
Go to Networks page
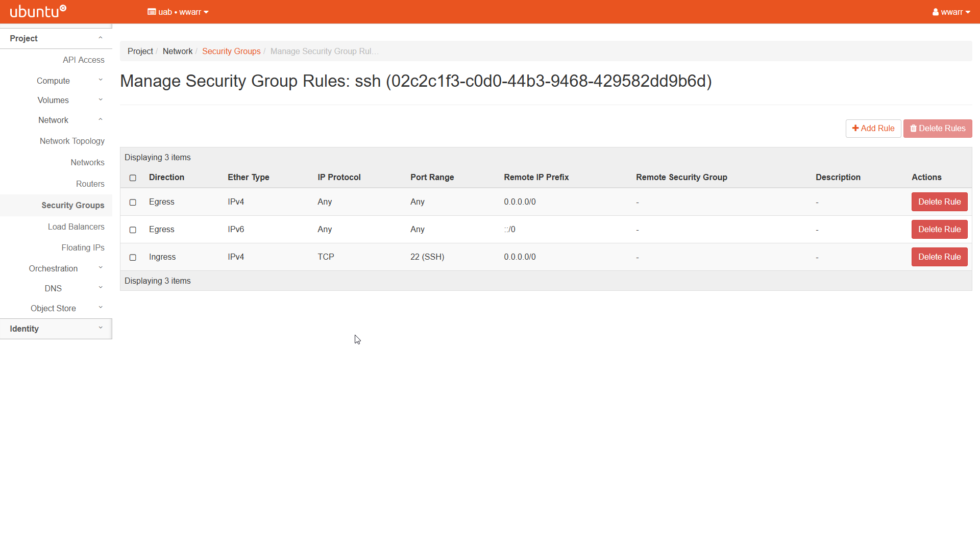tap(87, 162)
